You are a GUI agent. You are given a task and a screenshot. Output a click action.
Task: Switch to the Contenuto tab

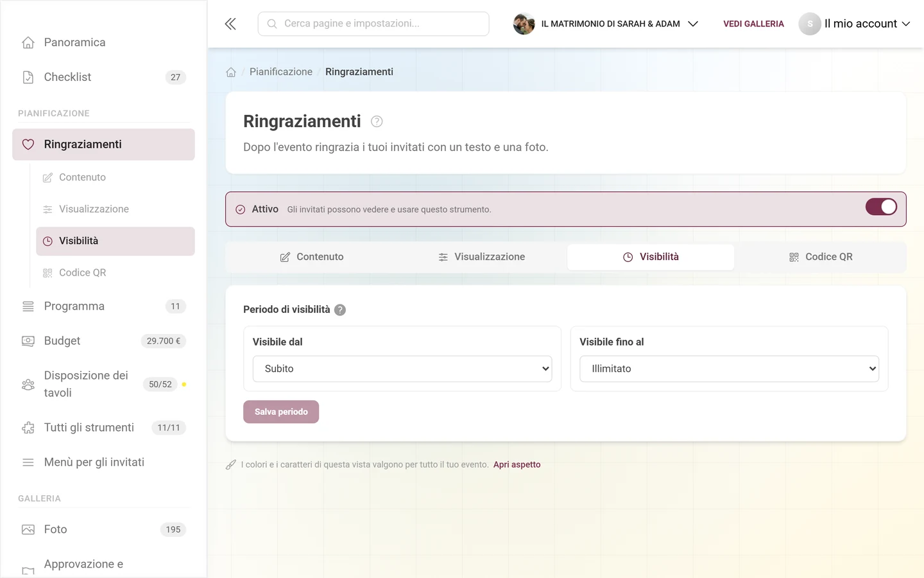[312, 257]
